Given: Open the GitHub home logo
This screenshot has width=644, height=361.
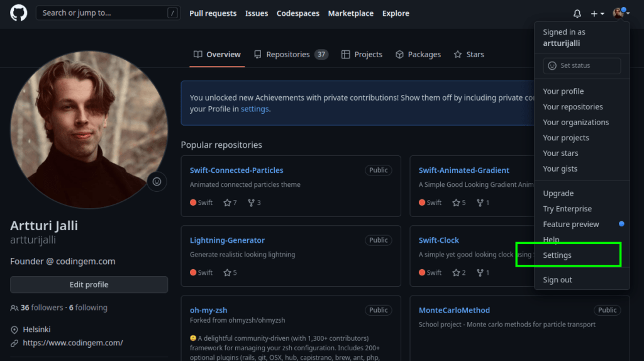Looking at the screenshot, I should [x=18, y=13].
